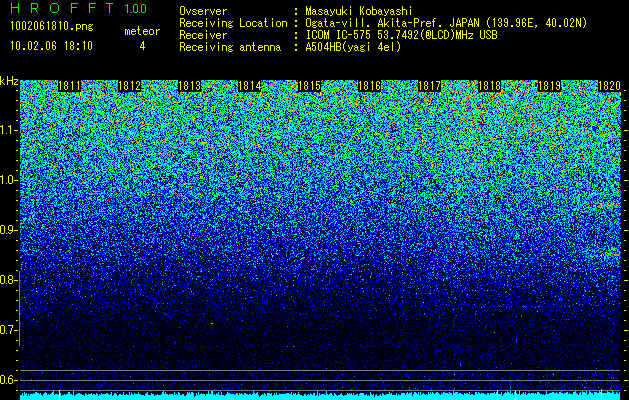Click the HROFFT title text
Viewport: 629px width, 400px height.
tap(62, 8)
